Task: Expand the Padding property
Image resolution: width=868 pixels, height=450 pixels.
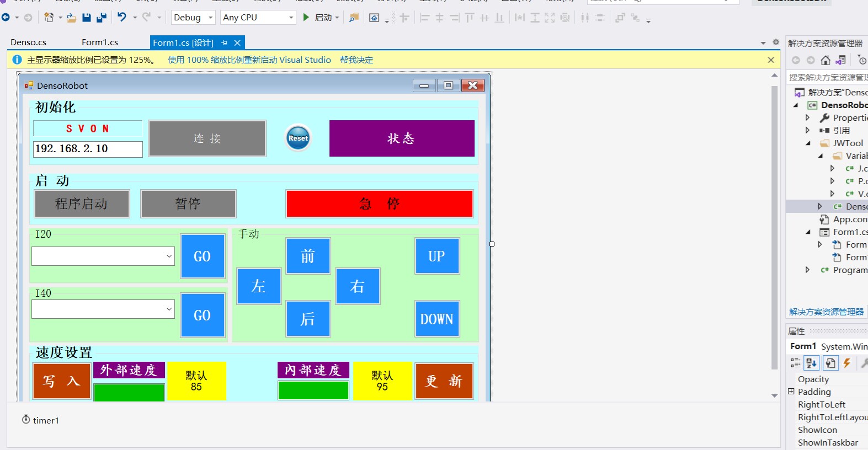Action: point(791,392)
